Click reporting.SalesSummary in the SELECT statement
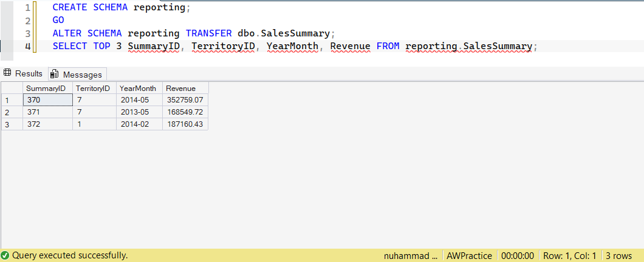The height and width of the screenshot is (262, 644). pyautogui.click(x=468, y=46)
